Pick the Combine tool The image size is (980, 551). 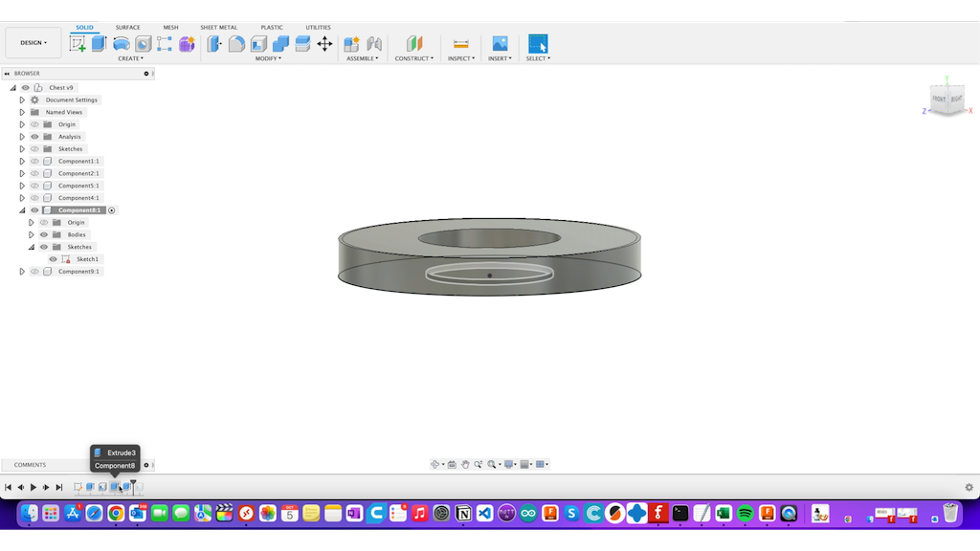(x=280, y=44)
